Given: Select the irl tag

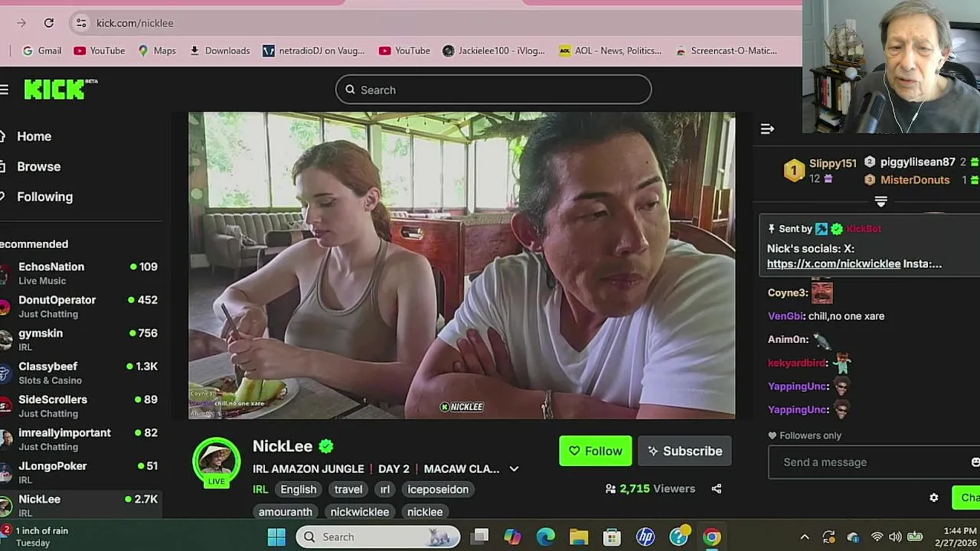Looking at the screenshot, I should point(385,489).
